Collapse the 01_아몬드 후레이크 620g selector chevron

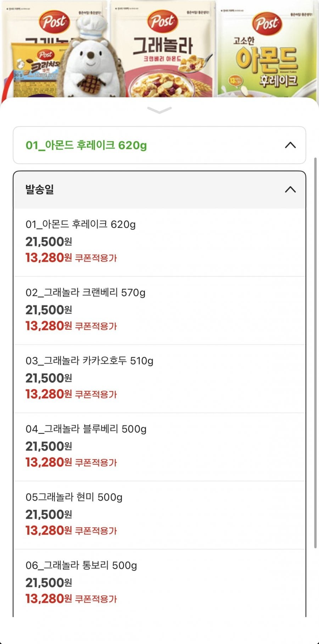(290, 145)
